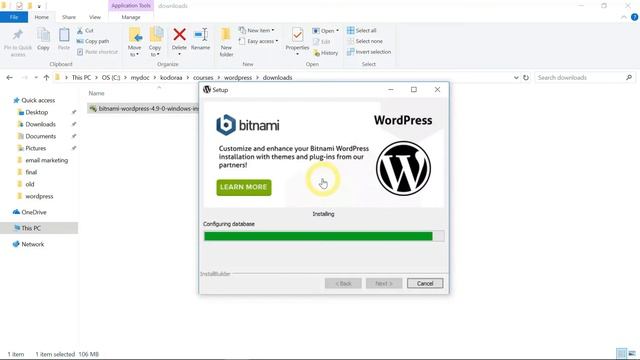Open the Move to folder icon
Viewport: 640px width, 360px height.
point(135,35)
